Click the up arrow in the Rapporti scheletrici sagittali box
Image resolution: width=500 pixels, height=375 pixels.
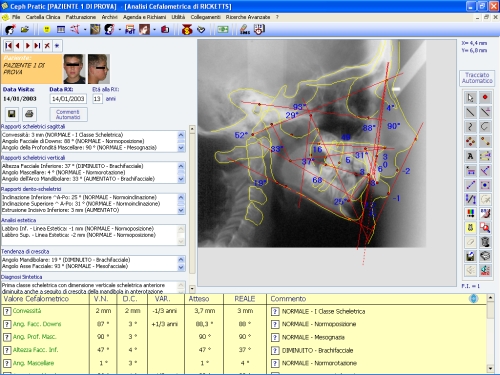(x=181, y=135)
